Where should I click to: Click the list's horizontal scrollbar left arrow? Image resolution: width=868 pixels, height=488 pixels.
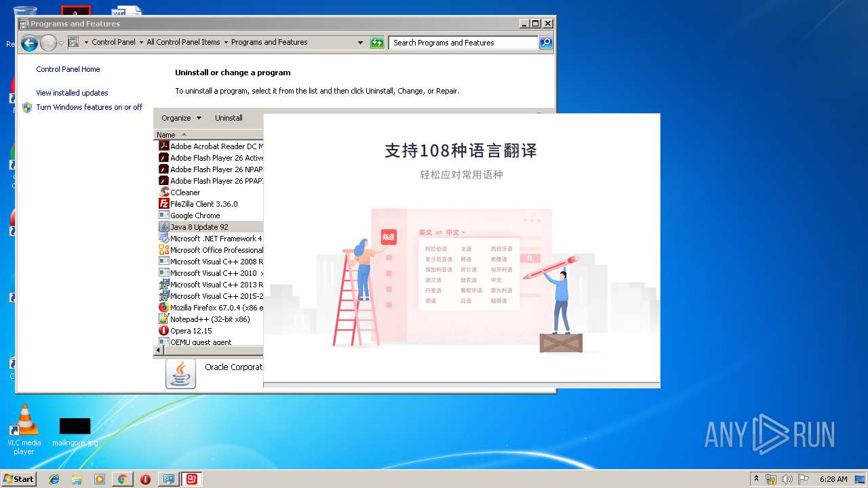coord(159,350)
